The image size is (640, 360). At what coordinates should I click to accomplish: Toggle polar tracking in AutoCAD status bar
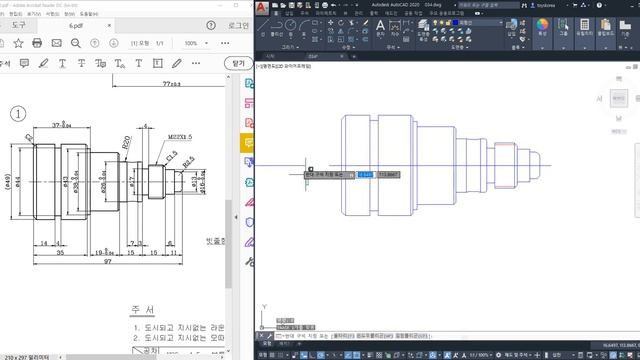coord(321,356)
